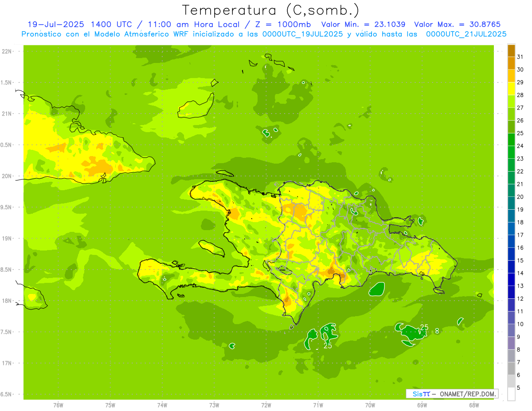Click the '70W' longitude label
The width and height of the screenshot is (532, 411).
pos(370,405)
